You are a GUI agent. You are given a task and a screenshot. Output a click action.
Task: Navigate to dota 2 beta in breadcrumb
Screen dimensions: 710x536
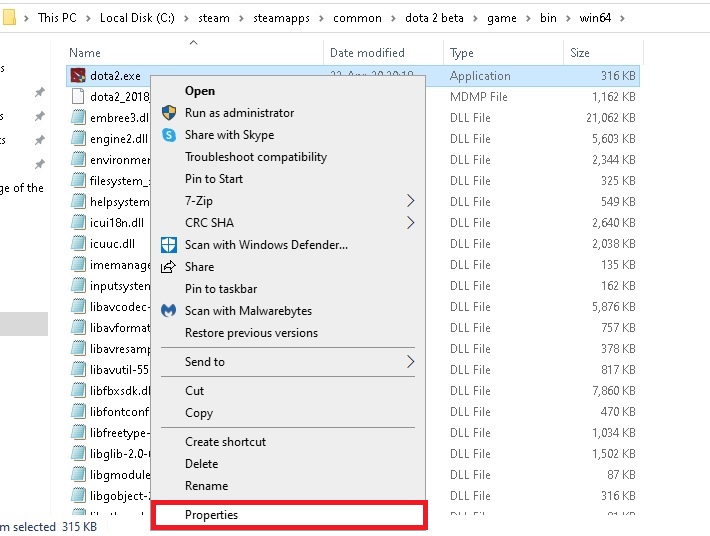434,18
